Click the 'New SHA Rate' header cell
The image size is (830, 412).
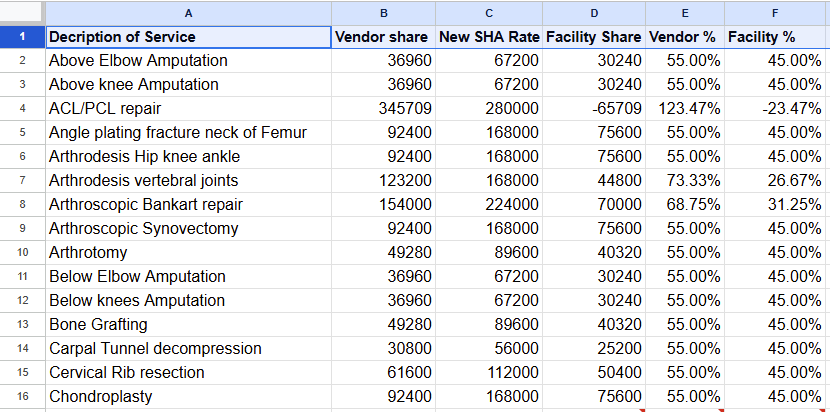click(489, 37)
